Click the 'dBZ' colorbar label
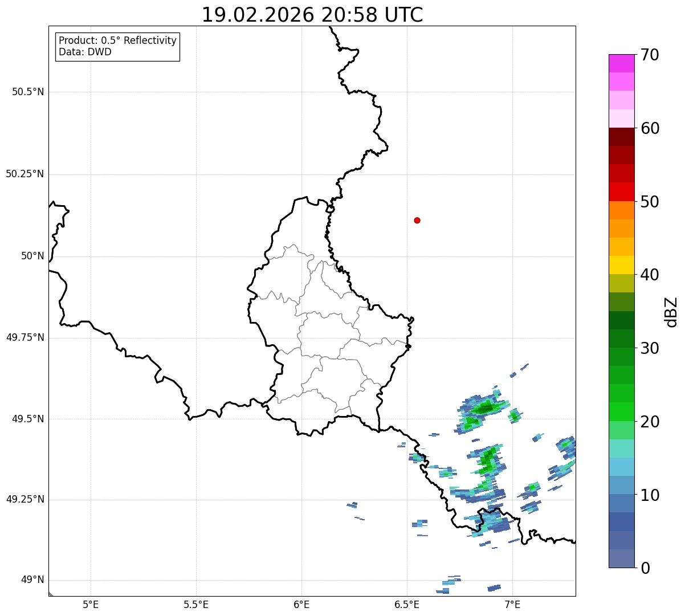This screenshot has width=685, height=616. point(671,311)
